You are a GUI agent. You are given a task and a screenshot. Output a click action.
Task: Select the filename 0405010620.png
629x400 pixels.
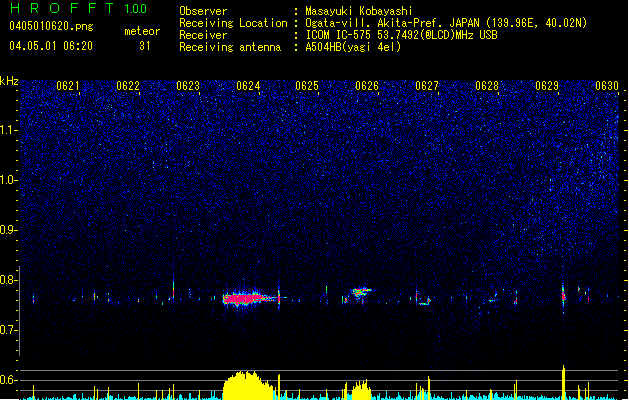tap(51, 26)
